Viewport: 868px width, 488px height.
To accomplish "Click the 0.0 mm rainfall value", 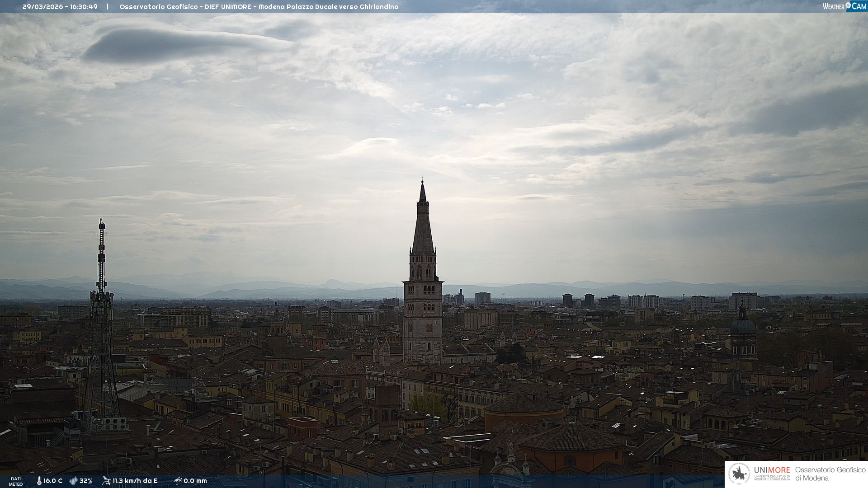I will coord(195,481).
